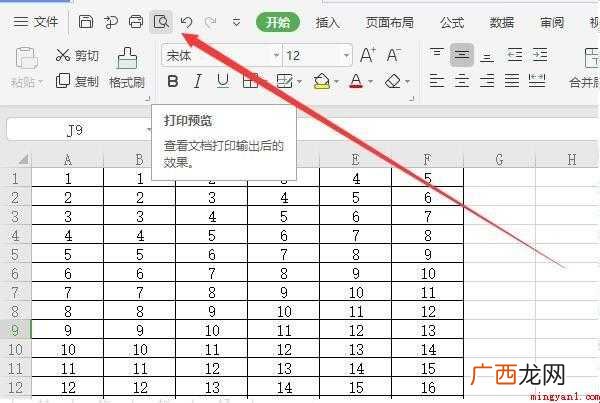
Task: Select column G header
Action: 499,159
